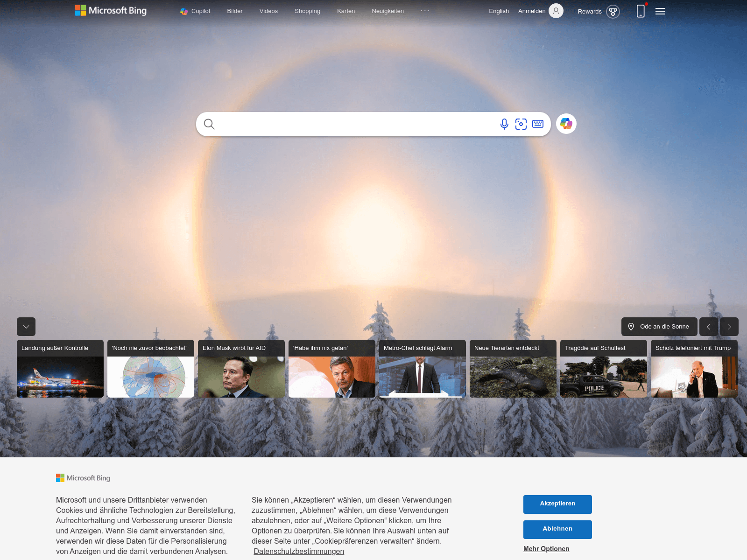Start voice search with microphone icon
Viewport: 747px width, 560px height.
[504, 124]
